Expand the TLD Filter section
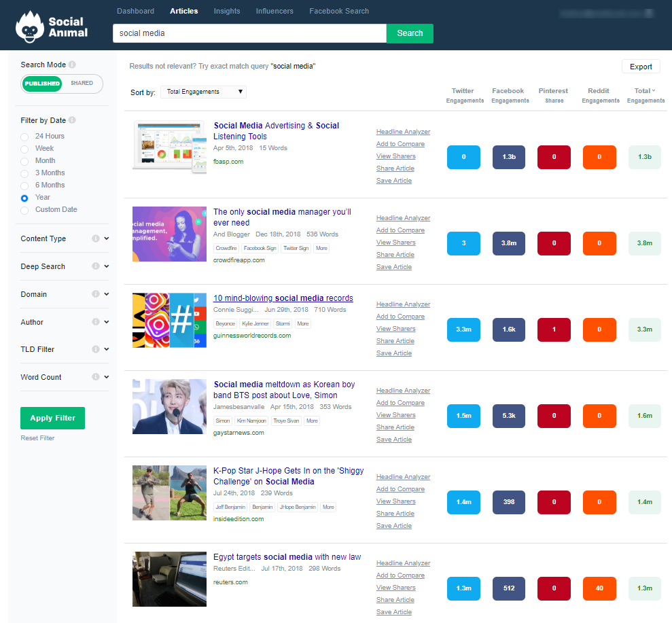This screenshot has width=672, height=623. (106, 349)
